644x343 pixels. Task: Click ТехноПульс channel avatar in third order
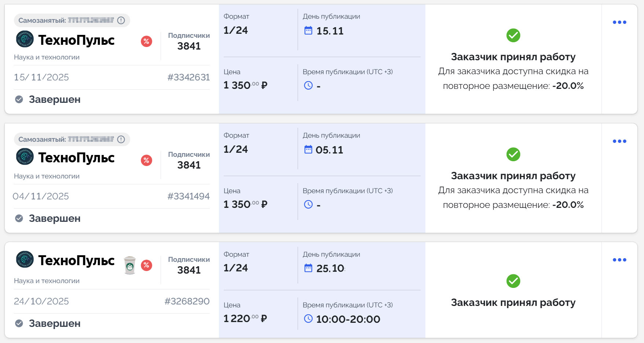point(25,260)
